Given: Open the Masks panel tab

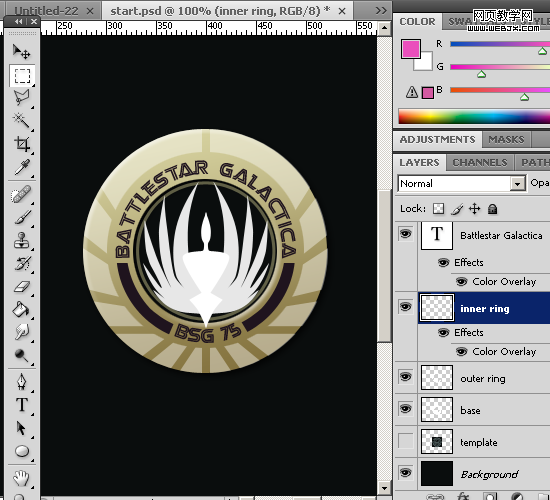Looking at the screenshot, I should coord(506,140).
